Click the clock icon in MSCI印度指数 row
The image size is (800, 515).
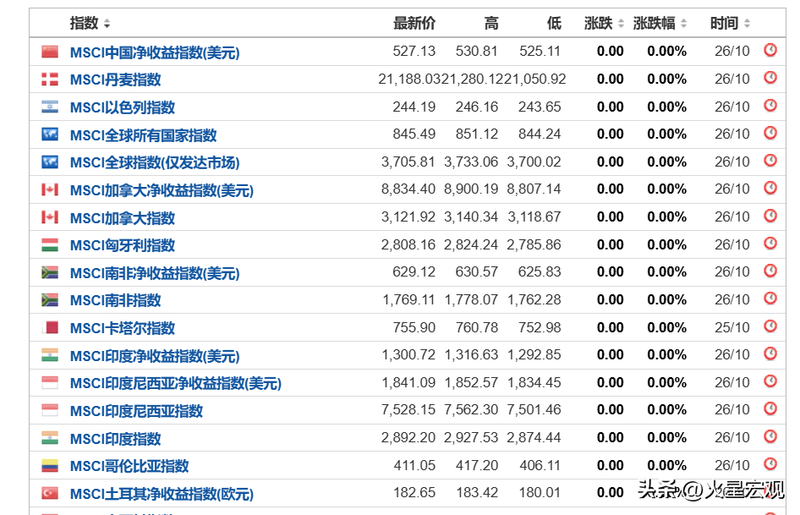[770, 436]
